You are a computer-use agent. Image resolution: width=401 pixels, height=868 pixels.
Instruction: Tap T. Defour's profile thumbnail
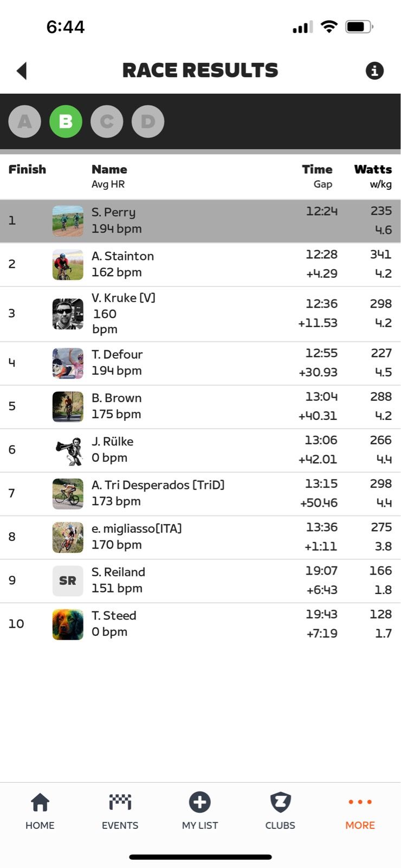tap(68, 363)
